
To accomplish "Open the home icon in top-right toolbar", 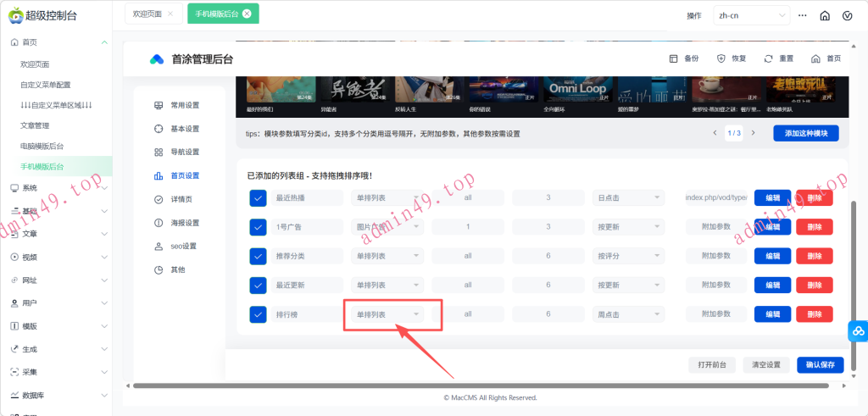I will point(825,15).
